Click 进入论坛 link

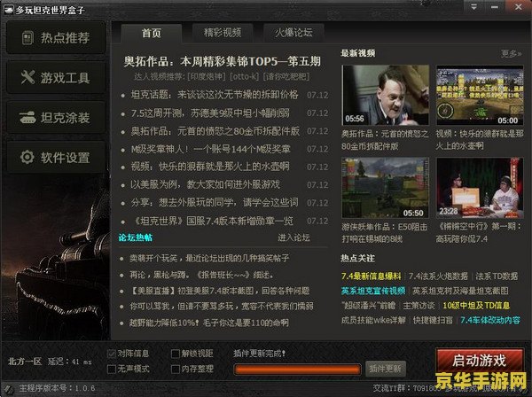click(x=293, y=237)
